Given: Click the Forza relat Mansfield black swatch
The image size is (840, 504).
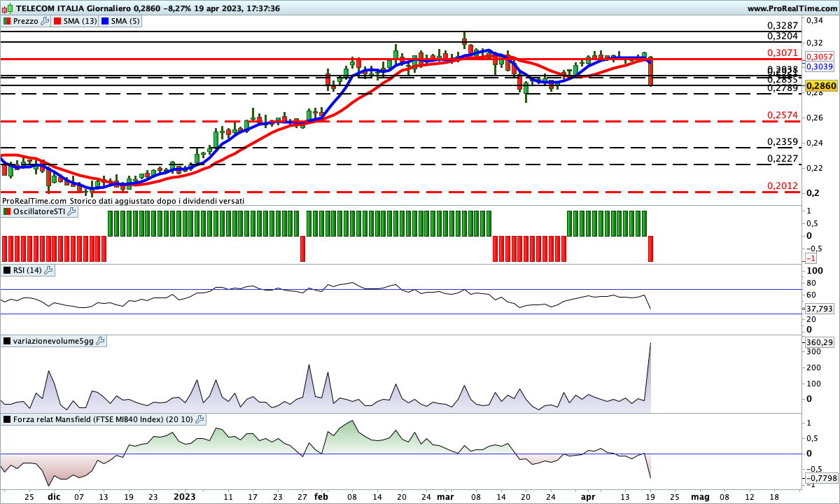Looking at the screenshot, I should point(7,419).
